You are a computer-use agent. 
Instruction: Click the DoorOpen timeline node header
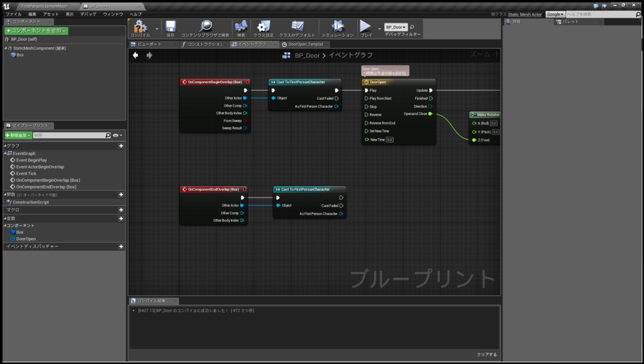click(x=398, y=82)
